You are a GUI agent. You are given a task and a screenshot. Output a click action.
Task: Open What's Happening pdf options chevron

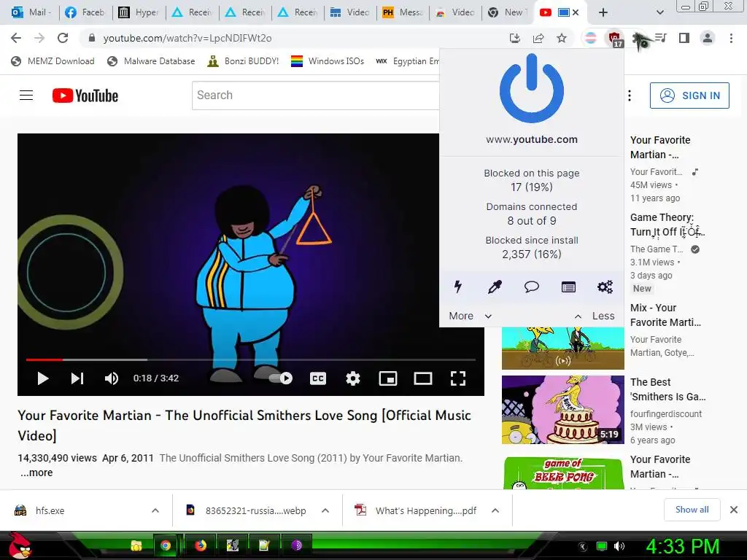(495, 510)
